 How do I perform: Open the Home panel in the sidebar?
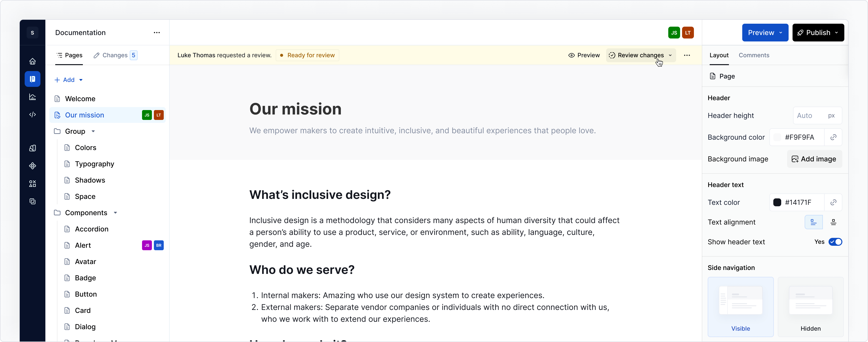[32, 61]
